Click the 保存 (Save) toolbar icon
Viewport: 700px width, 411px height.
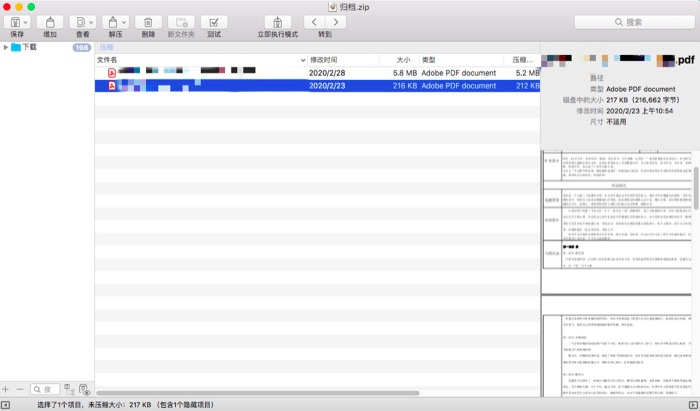[14, 21]
